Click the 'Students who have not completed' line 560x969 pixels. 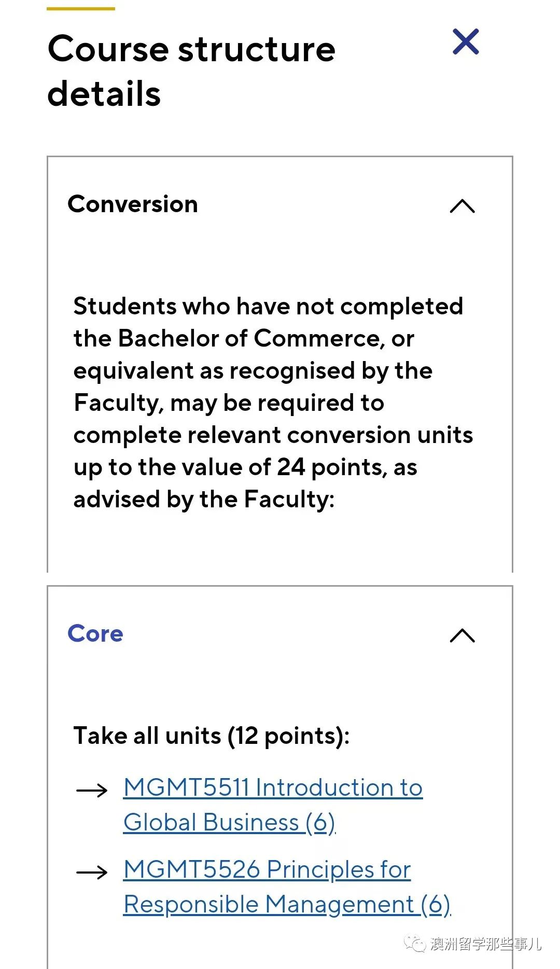coord(268,306)
